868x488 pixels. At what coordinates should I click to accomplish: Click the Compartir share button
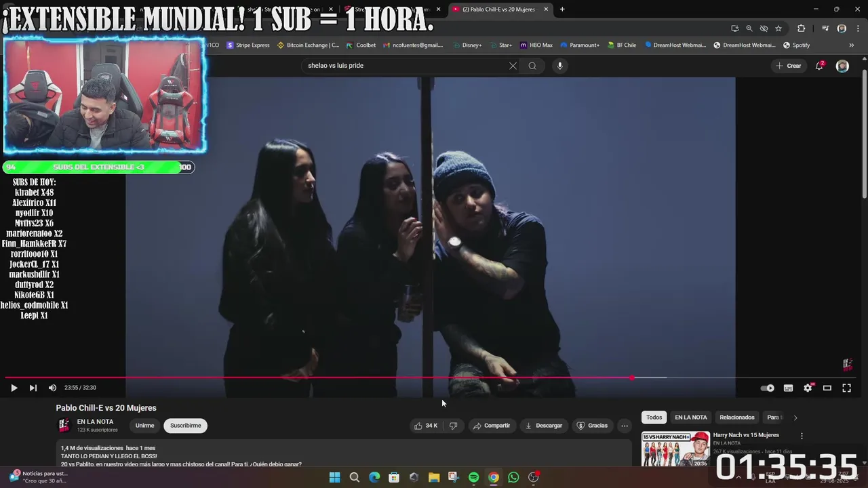[x=492, y=426]
